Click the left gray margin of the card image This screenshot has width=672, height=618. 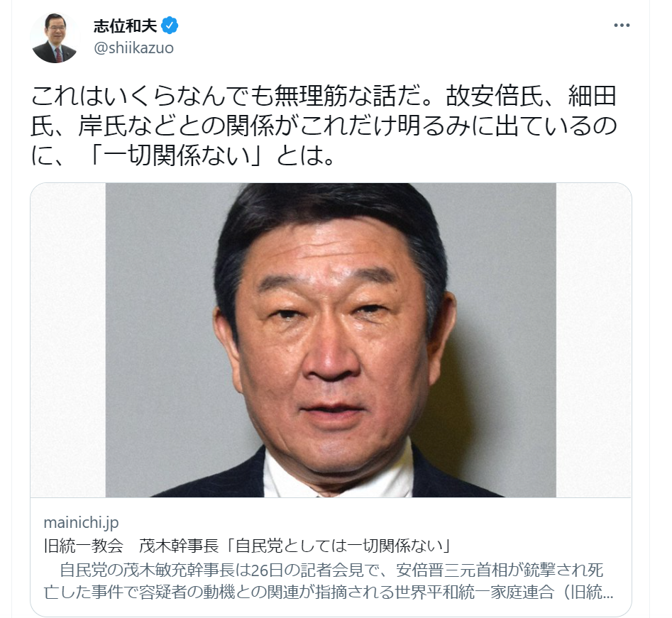click(68, 341)
